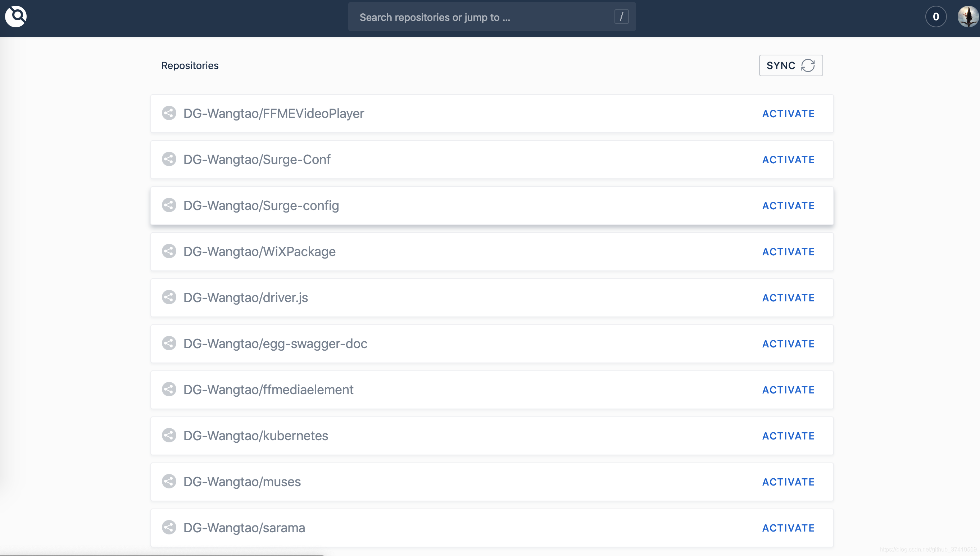Viewport: 980px width, 556px height.
Task: Click the repo icon beside FFMEVideoPlayer
Action: [x=169, y=113]
